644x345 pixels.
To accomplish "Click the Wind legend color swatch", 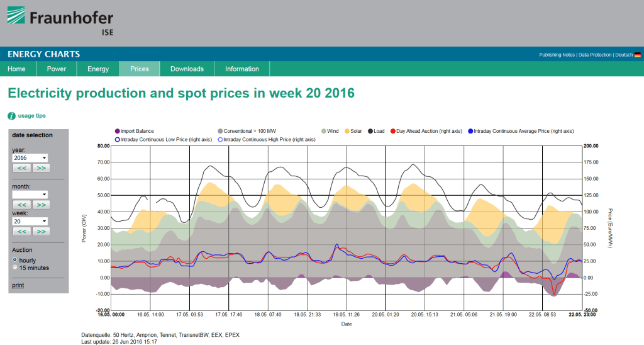I will pyautogui.click(x=323, y=131).
